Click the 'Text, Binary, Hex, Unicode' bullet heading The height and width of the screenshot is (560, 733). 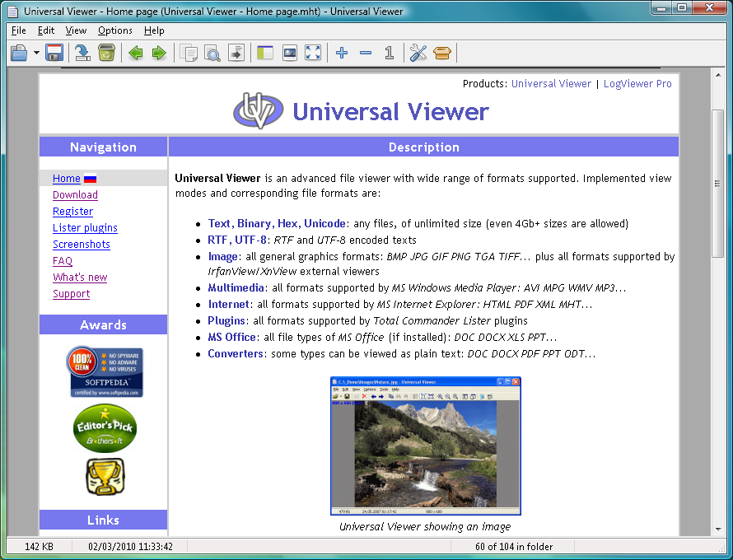(x=277, y=223)
